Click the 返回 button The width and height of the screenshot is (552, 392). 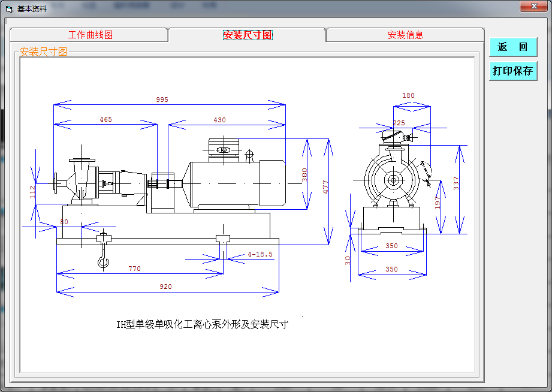click(x=513, y=47)
